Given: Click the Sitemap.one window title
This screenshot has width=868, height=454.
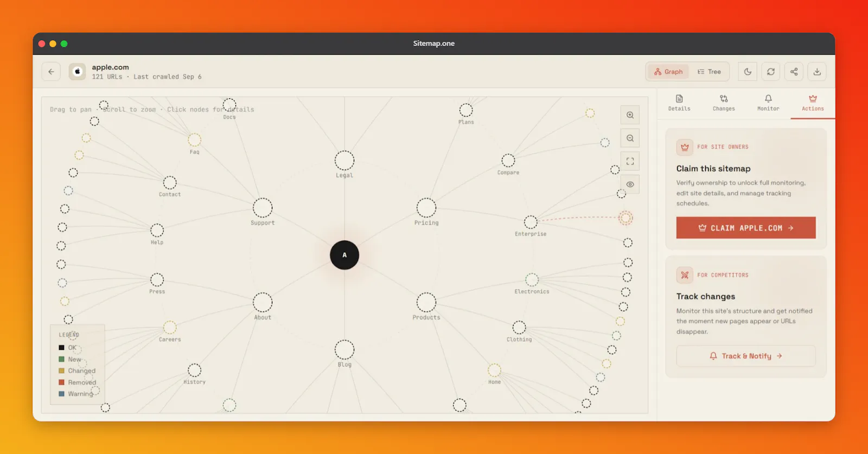Looking at the screenshot, I should (x=434, y=43).
